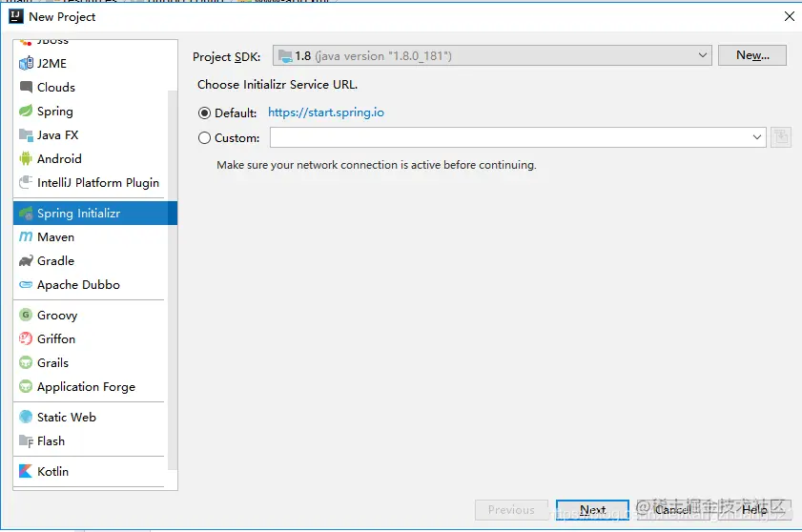Choose Kotlin in the list

[52, 471]
